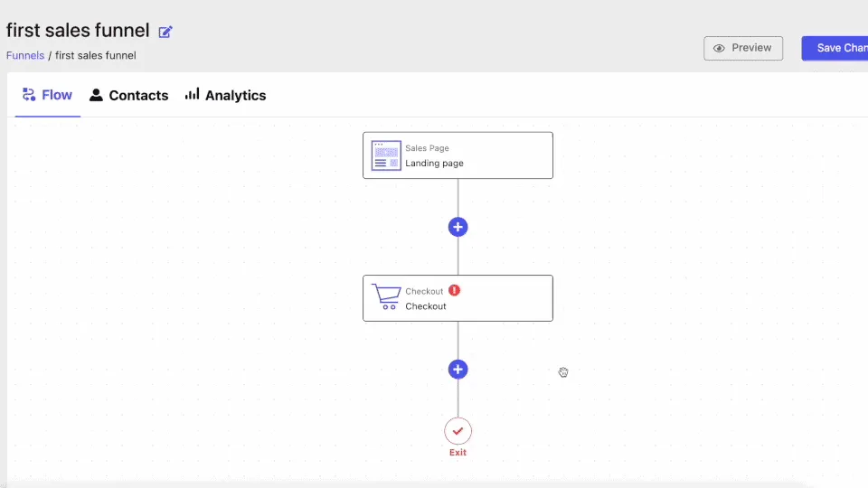Click the Contacts person icon
The width and height of the screenshot is (868, 488).
96,95
